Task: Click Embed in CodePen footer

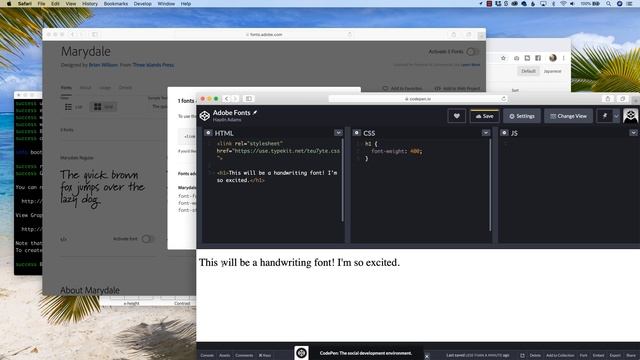Action: [598, 356]
